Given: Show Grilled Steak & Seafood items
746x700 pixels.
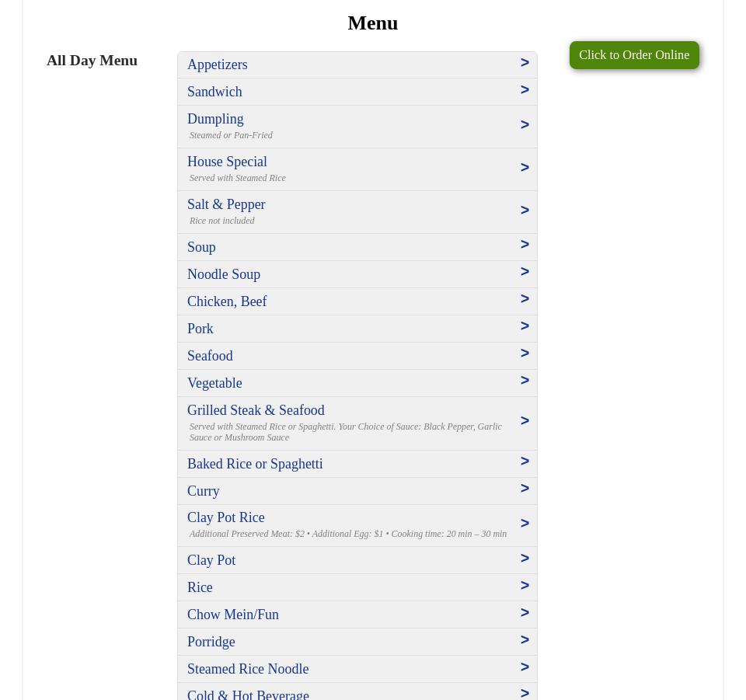Looking at the screenshot, I should [256, 410].
